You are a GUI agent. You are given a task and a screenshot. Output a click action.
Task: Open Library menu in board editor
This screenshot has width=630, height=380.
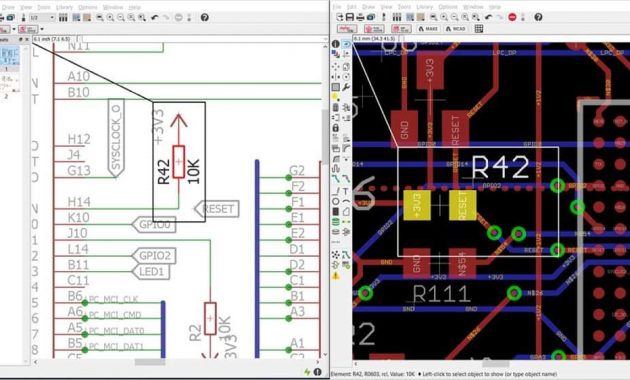click(x=425, y=7)
